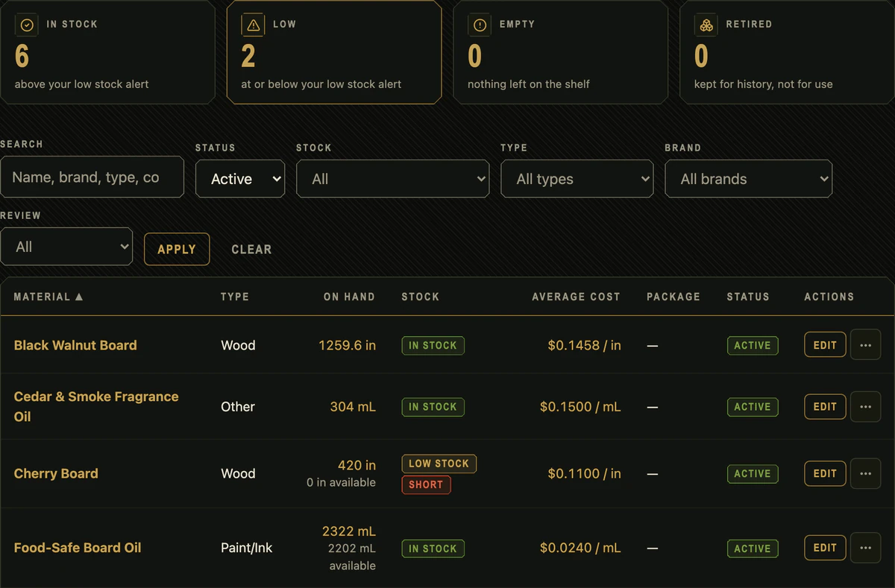Click the 0 in available text
The height and width of the screenshot is (588, 895).
pyautogui.click(x=341, y=483)
